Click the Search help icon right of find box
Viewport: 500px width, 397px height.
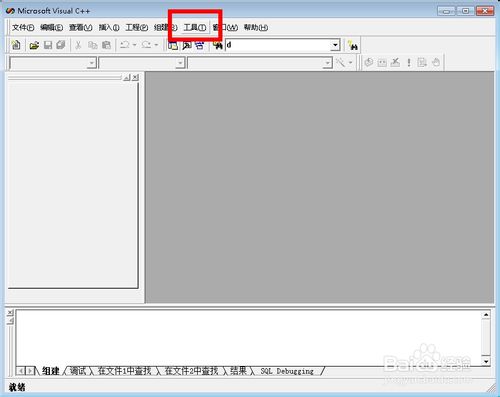pos(352,45)
